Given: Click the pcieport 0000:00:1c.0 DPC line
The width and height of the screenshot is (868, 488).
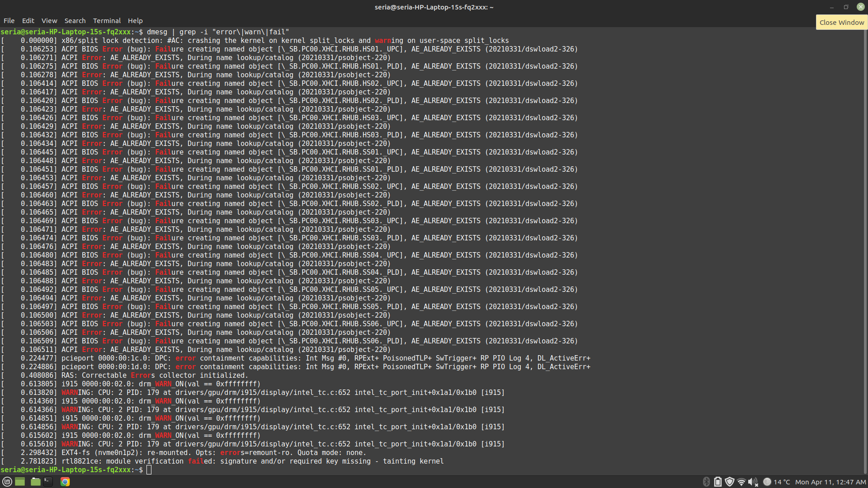Looking at the screenshot, I should tap(296, 358).
